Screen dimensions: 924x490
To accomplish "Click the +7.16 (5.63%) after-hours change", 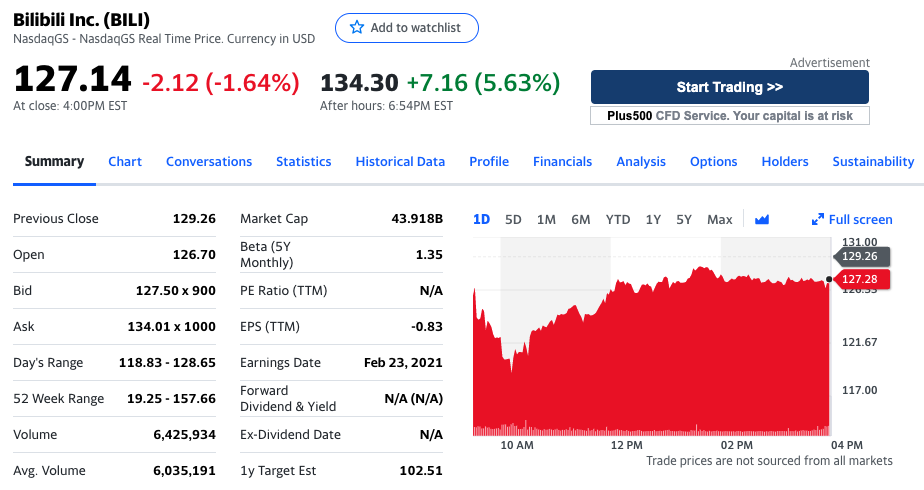I will (x=483, y=82).
